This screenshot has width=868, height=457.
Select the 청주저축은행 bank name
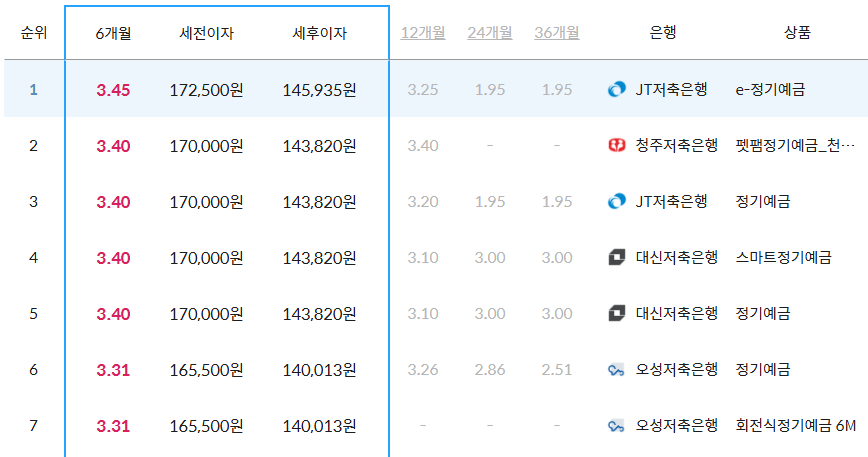pyautogui.click(x=676, y=146)
